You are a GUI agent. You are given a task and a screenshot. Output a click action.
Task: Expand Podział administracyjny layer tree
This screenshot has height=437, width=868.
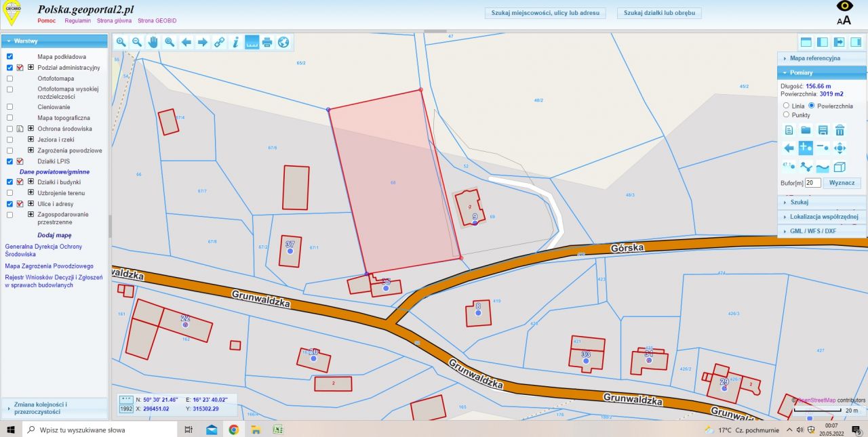(31, 68)
